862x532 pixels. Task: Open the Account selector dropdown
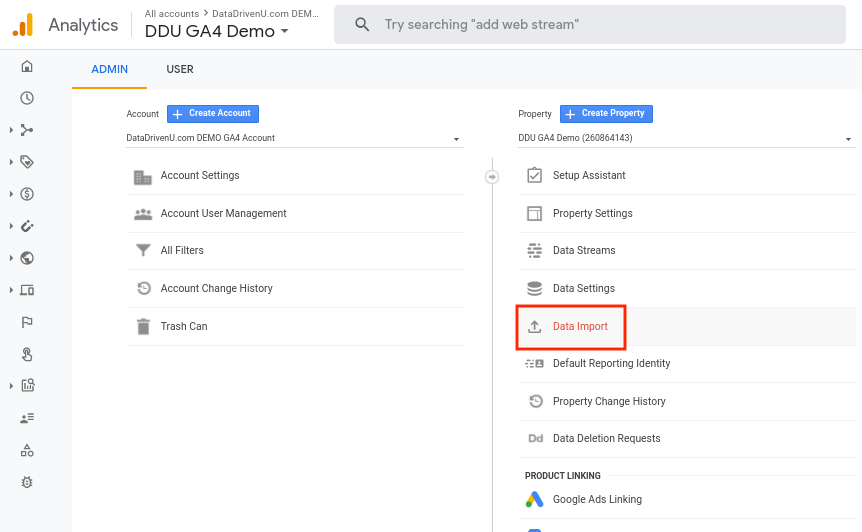point(295,138)
